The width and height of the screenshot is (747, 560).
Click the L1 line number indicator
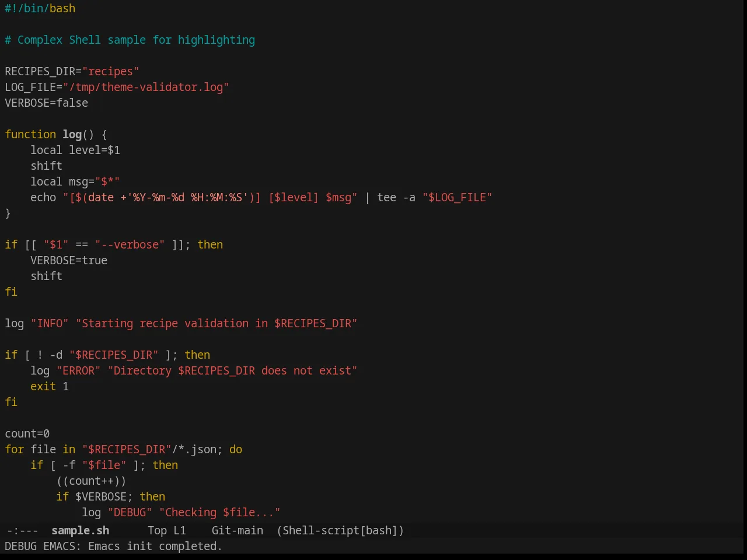[179, 530]
